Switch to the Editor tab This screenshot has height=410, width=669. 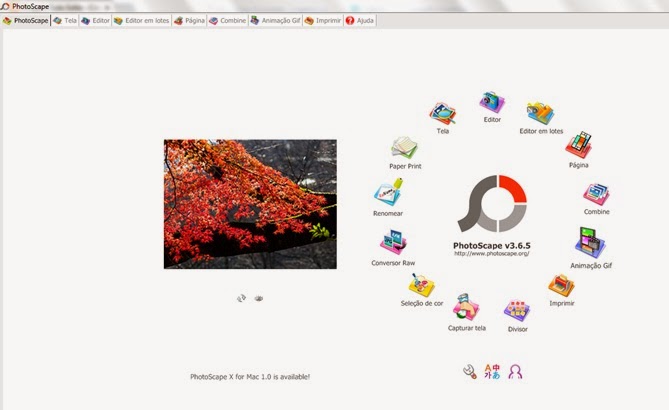click(96, 20)
